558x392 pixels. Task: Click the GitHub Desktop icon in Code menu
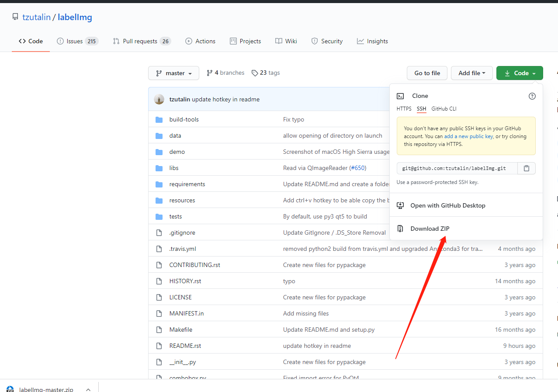click(400, 205)
